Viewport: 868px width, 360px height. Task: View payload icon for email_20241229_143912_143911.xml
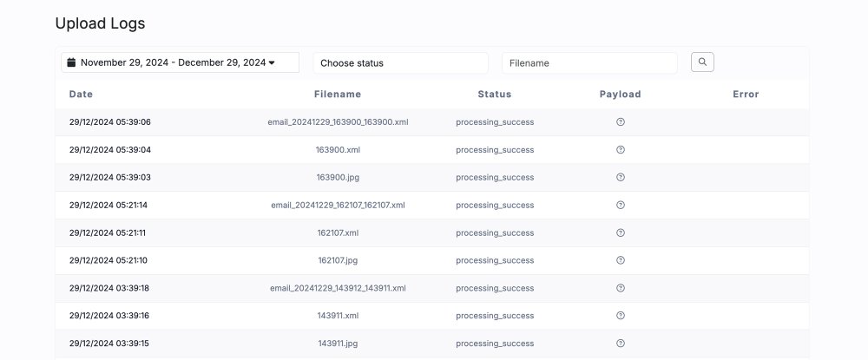coord(620,288)
